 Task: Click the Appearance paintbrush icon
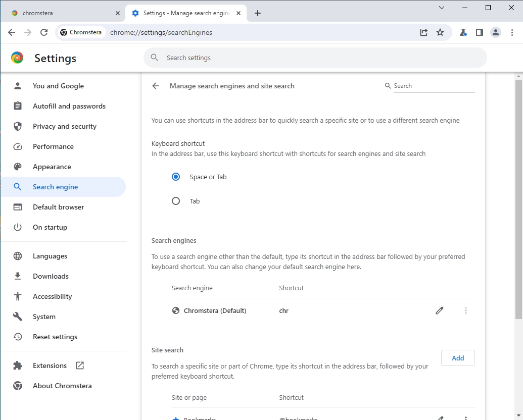(17, 167)
